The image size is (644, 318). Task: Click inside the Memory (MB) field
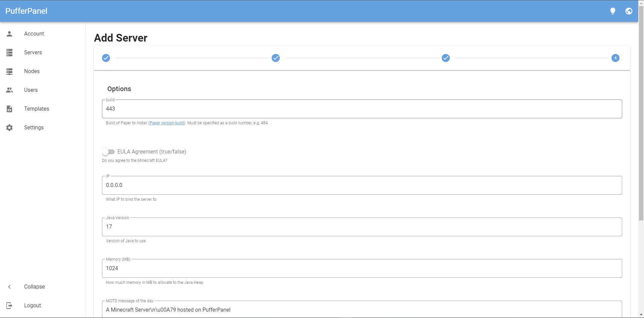coord(362,268)
